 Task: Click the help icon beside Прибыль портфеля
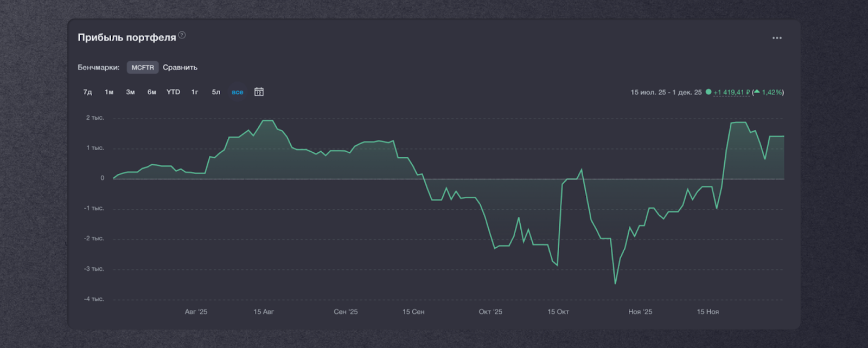point(182,35)
